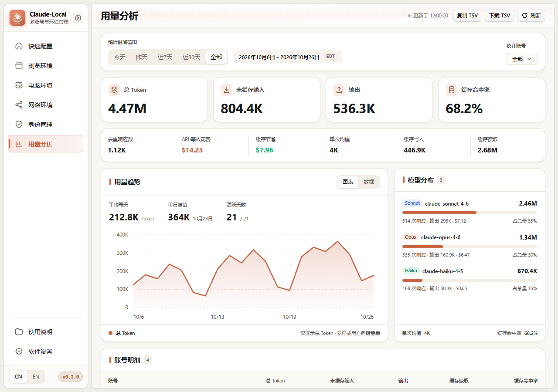Image resolution: width=558 pixels, height=392 pixels.
Task: Click the v0.2.0 version badge
Action: [x=71, y=377]
